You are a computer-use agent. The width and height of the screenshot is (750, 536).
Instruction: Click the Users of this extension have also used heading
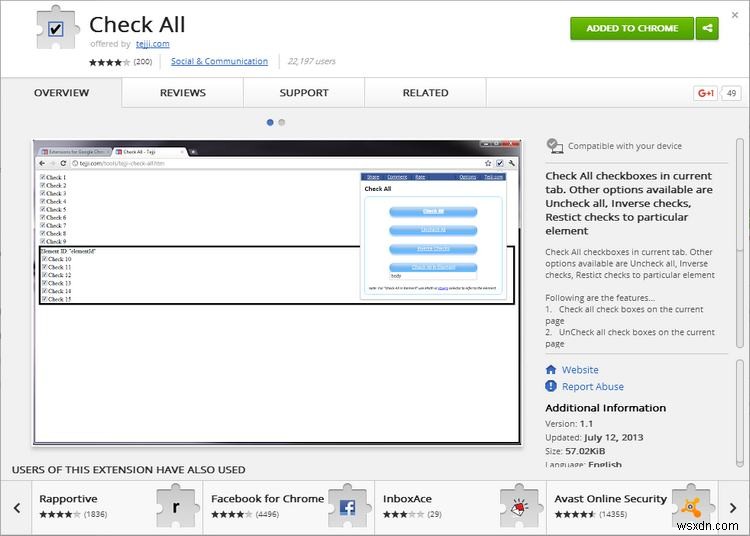(x=129, y=470)
